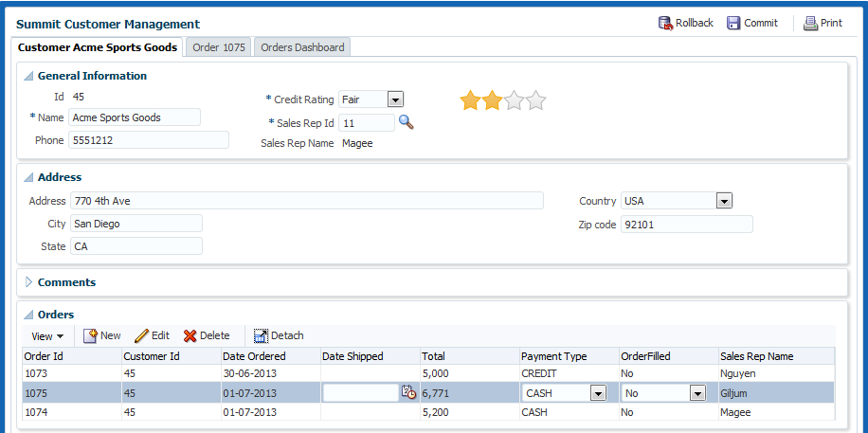The width and height of the screenshot is (868, 433).
Task: Expand the Comments section
Action: coord(29,282)
